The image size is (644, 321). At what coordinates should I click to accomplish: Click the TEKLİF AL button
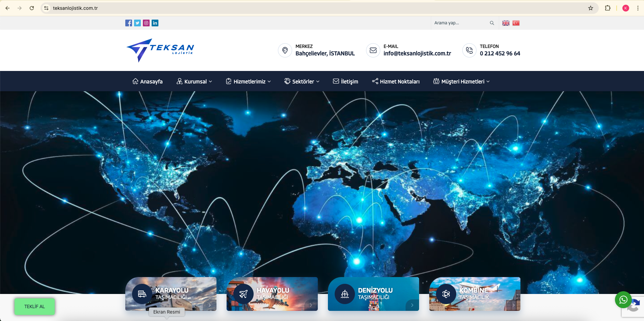coord(34,306)
